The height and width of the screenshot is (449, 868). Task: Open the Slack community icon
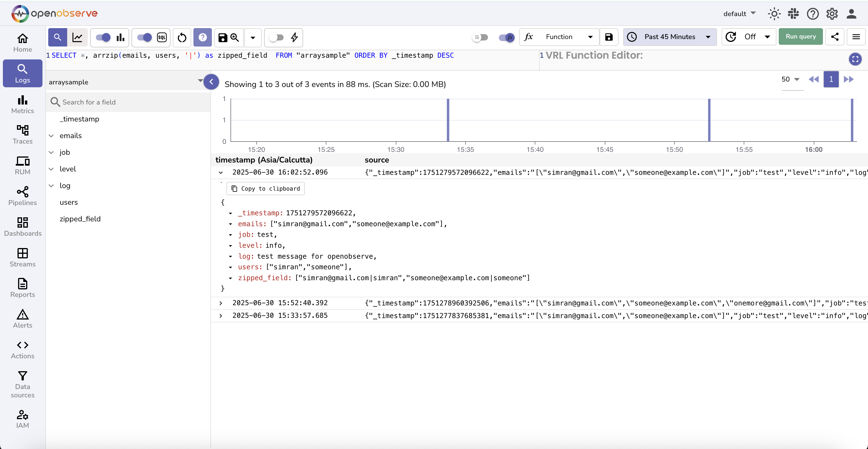[793, 14]
